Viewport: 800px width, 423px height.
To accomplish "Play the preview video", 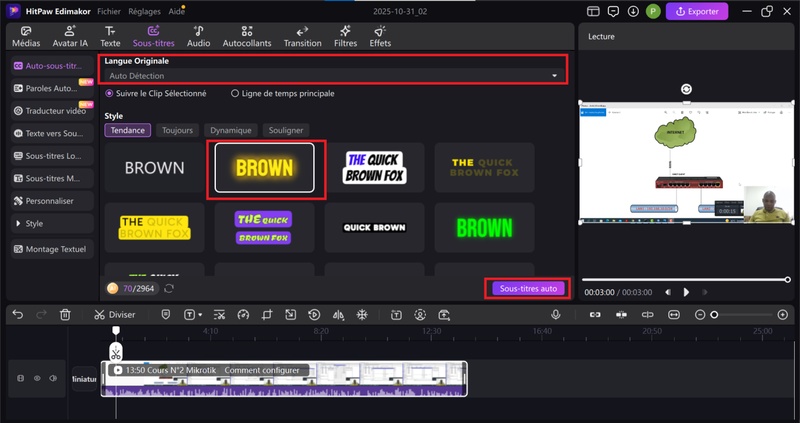I will tap(686, 292).
